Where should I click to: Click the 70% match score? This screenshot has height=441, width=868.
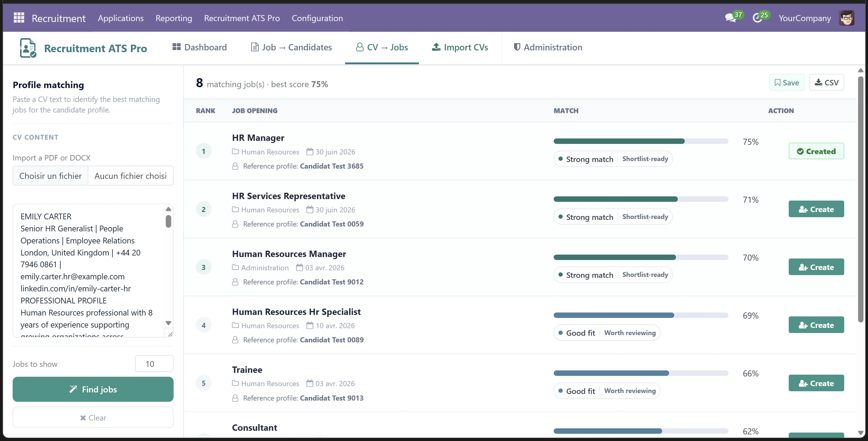pos(751,257)
